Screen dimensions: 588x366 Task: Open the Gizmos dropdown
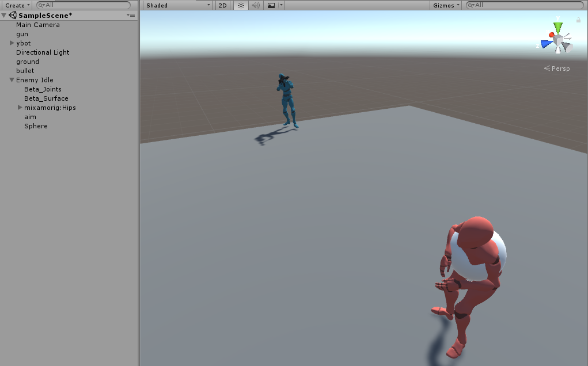446,5
